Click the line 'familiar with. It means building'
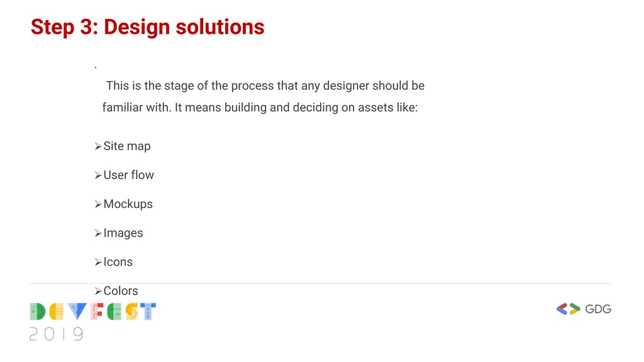This screenshot has width=644, height=362. point(260,107)
